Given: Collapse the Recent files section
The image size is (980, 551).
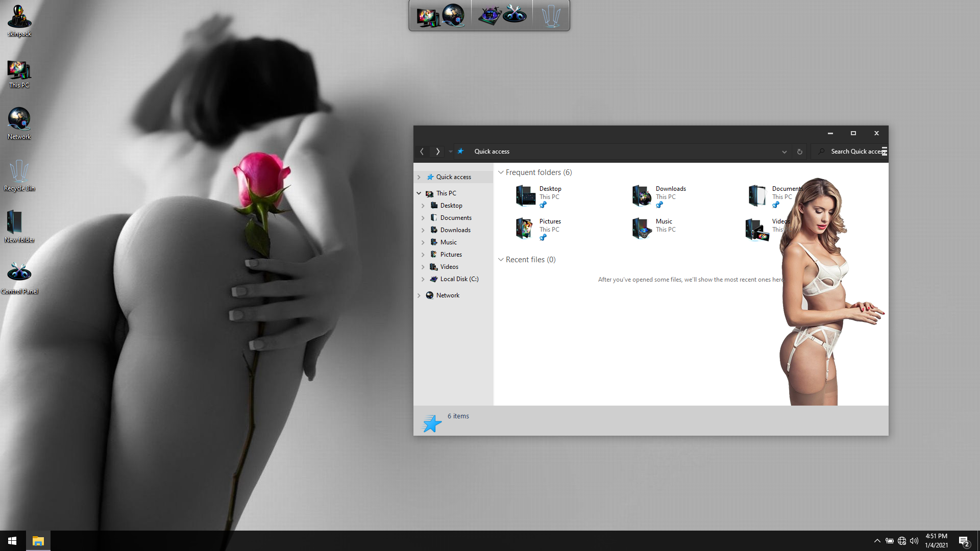Looking at the screenshot, I should pos(501,260).
